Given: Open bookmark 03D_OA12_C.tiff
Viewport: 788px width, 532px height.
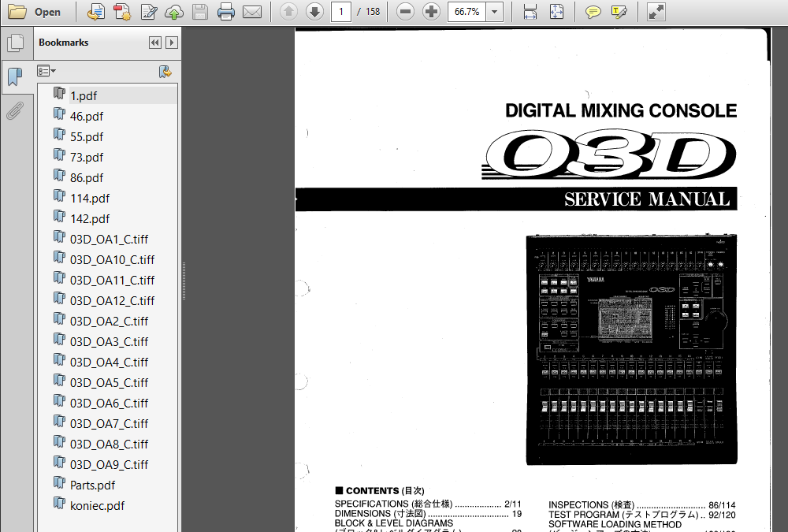Looking at the screenshot, I should pos(112,301).
